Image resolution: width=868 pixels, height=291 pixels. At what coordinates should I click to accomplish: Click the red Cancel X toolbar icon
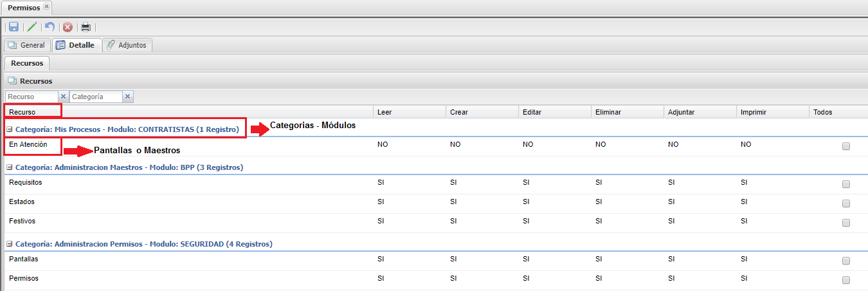click(x=68, y=27)
